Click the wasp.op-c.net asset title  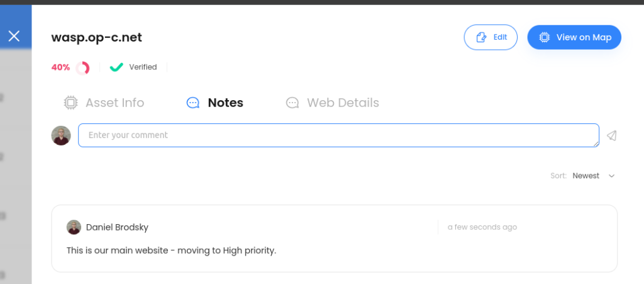[97, 37]
